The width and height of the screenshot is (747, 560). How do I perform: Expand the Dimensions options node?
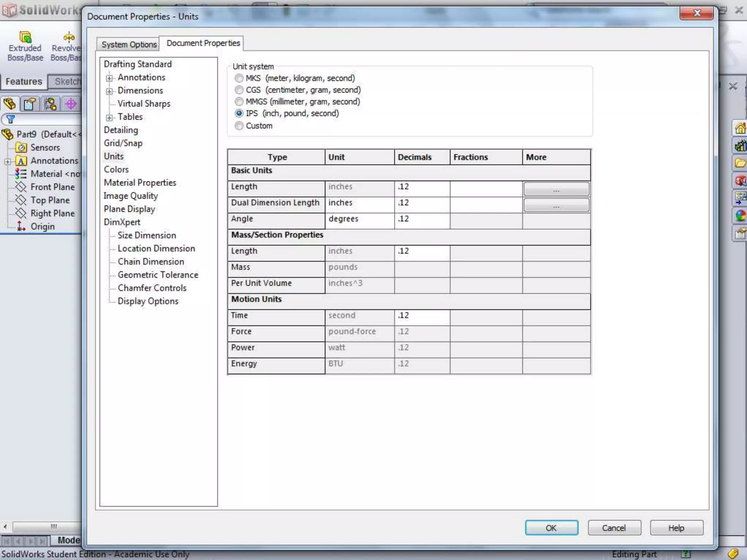[109, 91]
